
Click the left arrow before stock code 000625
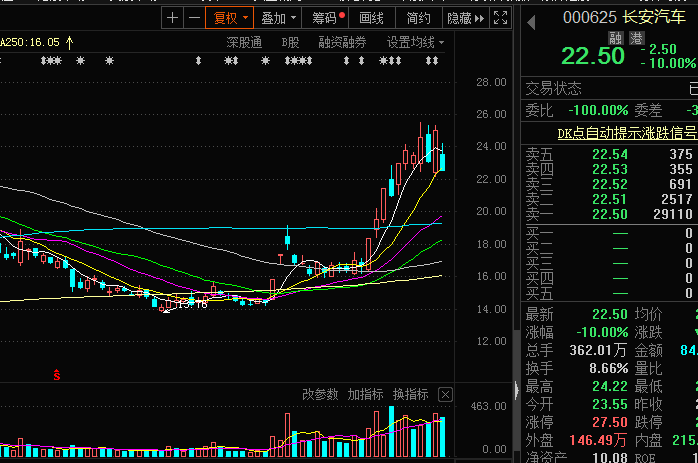531,18
